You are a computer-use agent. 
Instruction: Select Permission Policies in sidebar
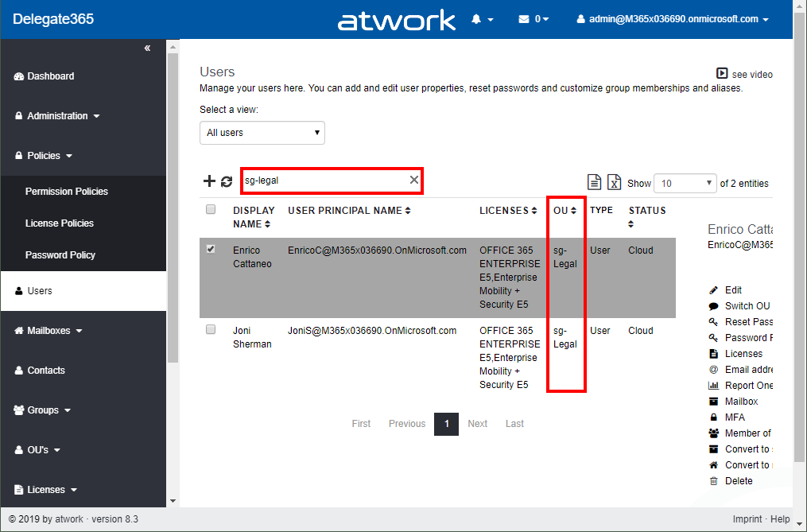click(67, 192)
